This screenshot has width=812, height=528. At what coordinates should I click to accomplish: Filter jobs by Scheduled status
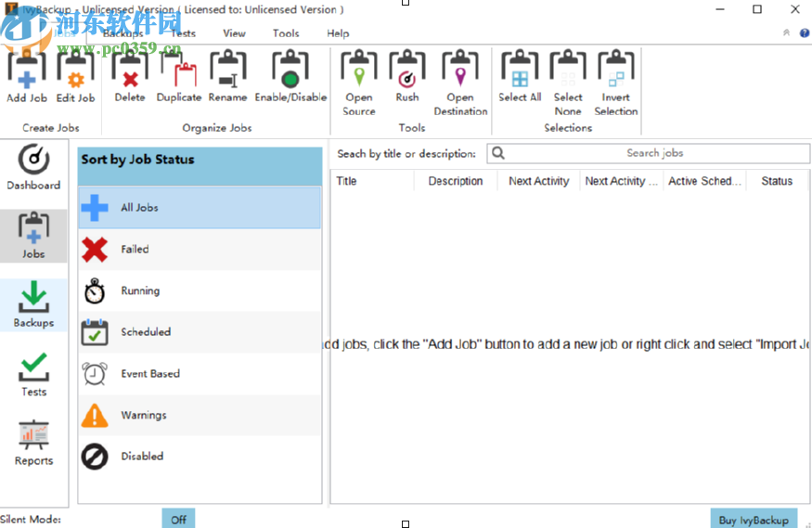[x=200, y=332]
